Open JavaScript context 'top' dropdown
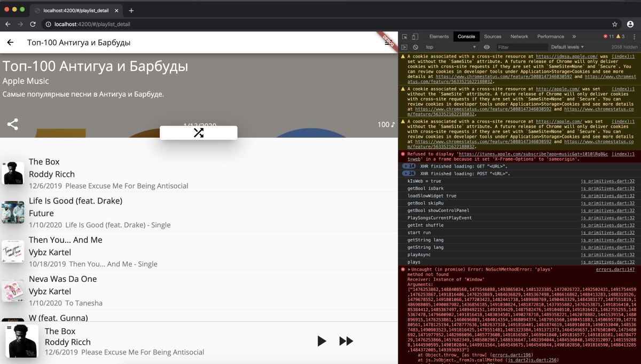Image resolution: width=641 pixels, height=364 pixels. point(451,47)
